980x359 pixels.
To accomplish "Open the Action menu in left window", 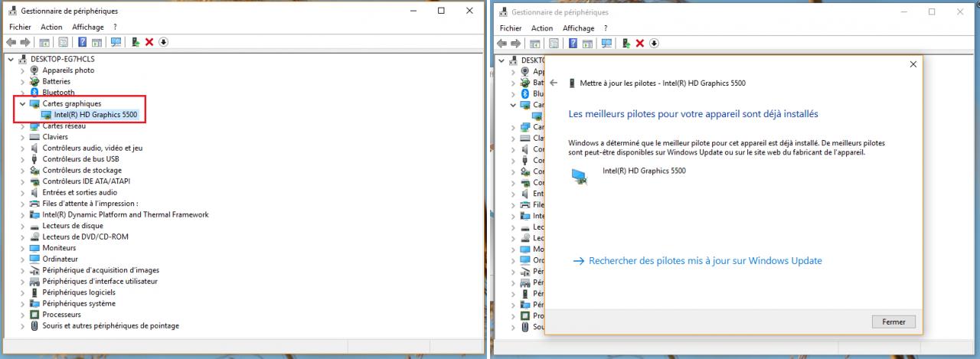I will (51, 28).
